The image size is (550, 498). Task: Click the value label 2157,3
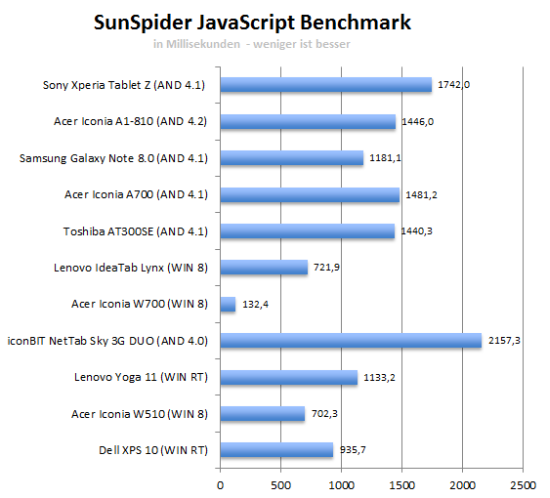click(504, 341)
